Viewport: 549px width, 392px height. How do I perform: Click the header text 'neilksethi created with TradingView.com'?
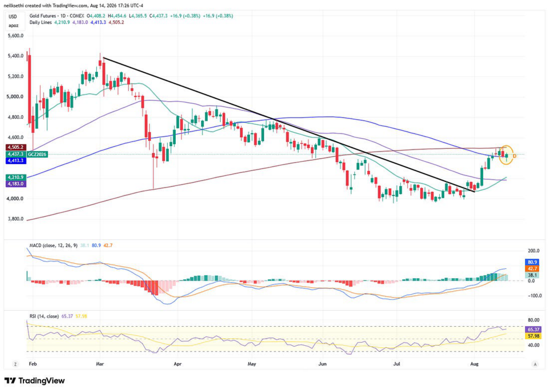click(46, 6)
